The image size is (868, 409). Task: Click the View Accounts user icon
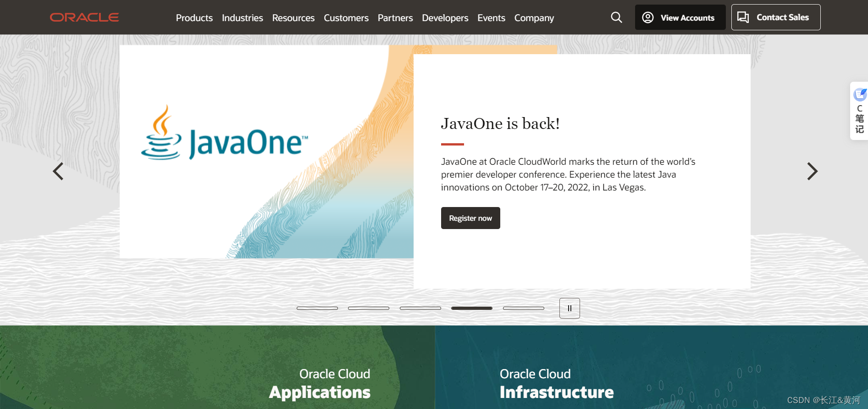[x=648, y=17]
